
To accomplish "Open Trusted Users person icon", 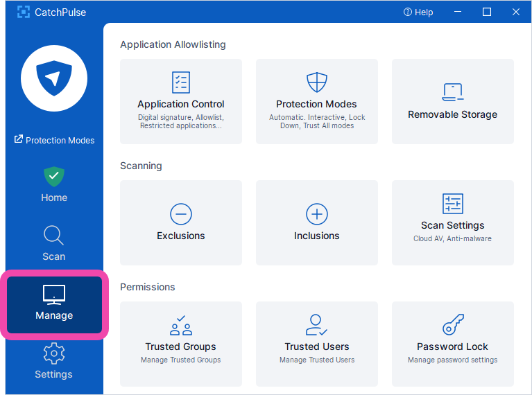I will click(x=316, y=325).
